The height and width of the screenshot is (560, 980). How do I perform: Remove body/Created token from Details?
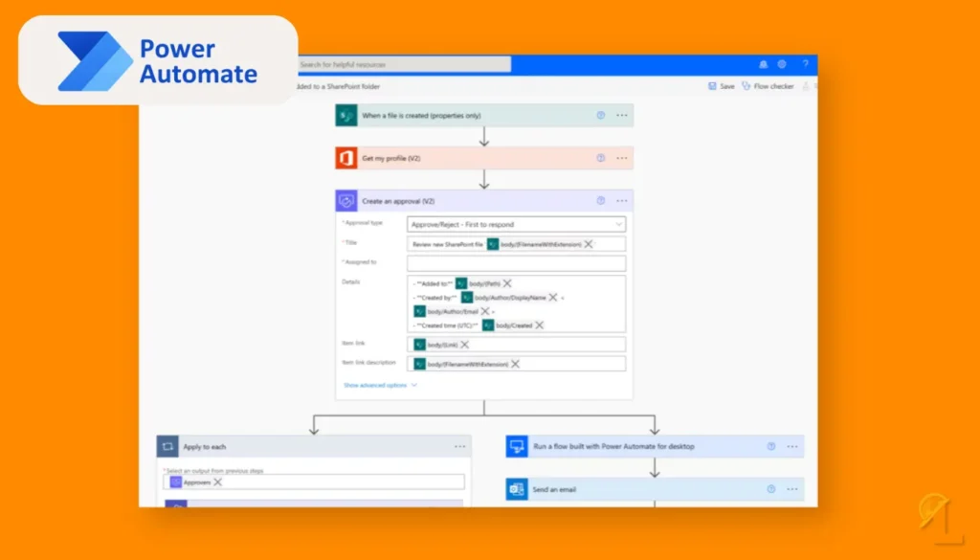tap(540, 325)
